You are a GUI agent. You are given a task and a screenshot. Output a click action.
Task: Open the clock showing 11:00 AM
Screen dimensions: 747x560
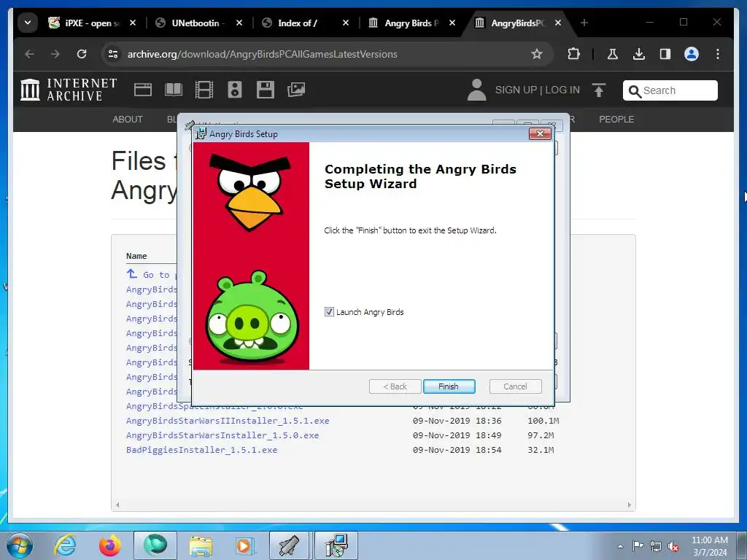point(710,546)
